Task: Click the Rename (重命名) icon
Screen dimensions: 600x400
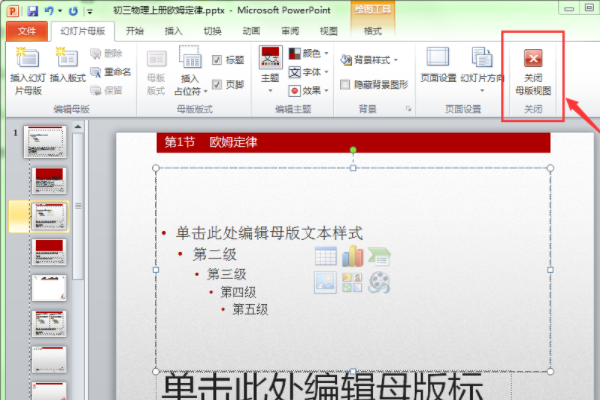Action: pos(96,72)
